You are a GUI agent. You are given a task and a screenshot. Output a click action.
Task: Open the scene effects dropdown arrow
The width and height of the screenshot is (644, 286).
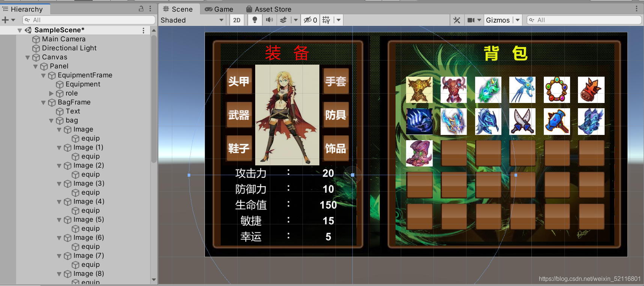(x=296, y=20)
